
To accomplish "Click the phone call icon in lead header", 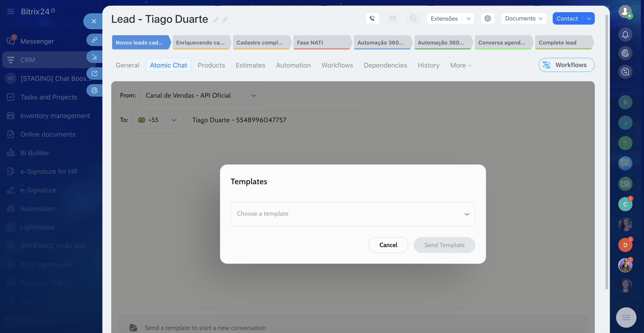I will tap(372, 18).
